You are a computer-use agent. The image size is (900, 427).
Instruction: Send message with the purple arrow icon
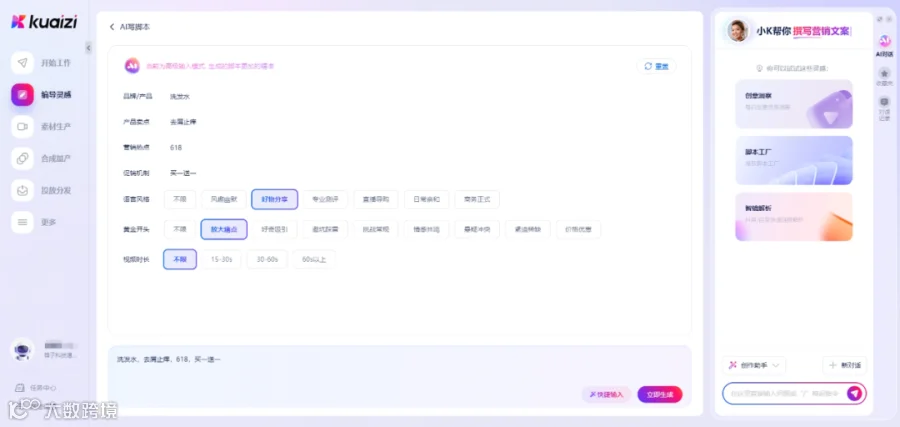tap(855, 393)
